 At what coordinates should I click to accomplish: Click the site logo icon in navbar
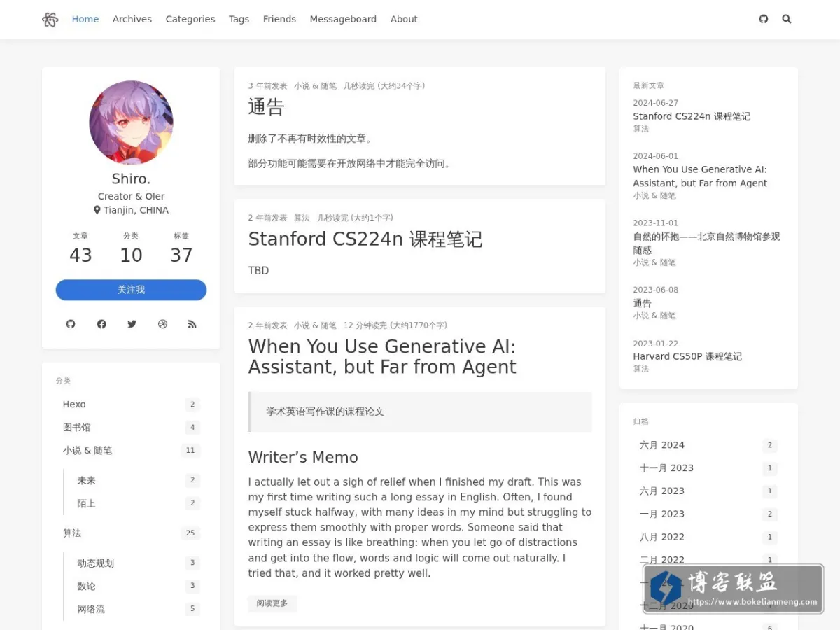click(50, 20)
